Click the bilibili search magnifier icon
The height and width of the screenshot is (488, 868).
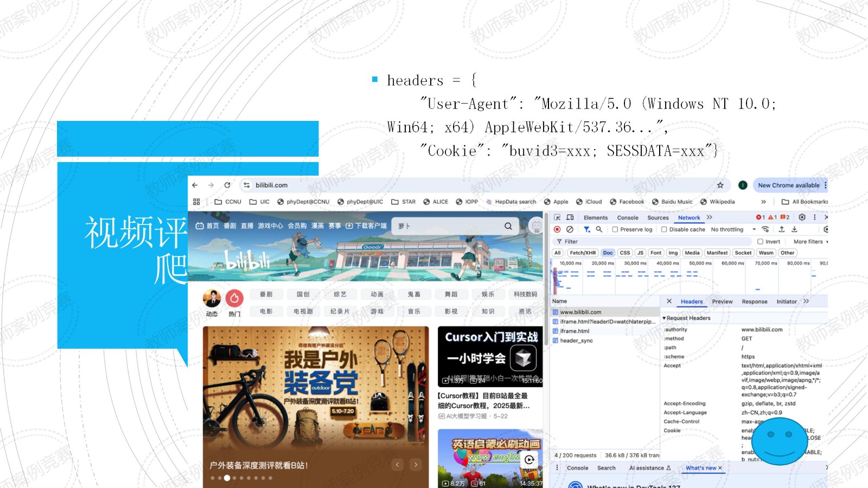(508, 226)
